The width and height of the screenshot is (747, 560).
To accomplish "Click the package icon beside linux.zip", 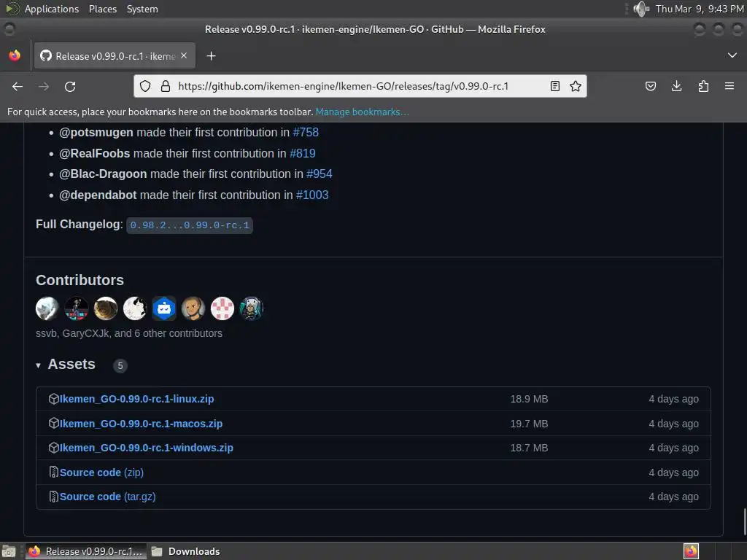I will [54, 399].
